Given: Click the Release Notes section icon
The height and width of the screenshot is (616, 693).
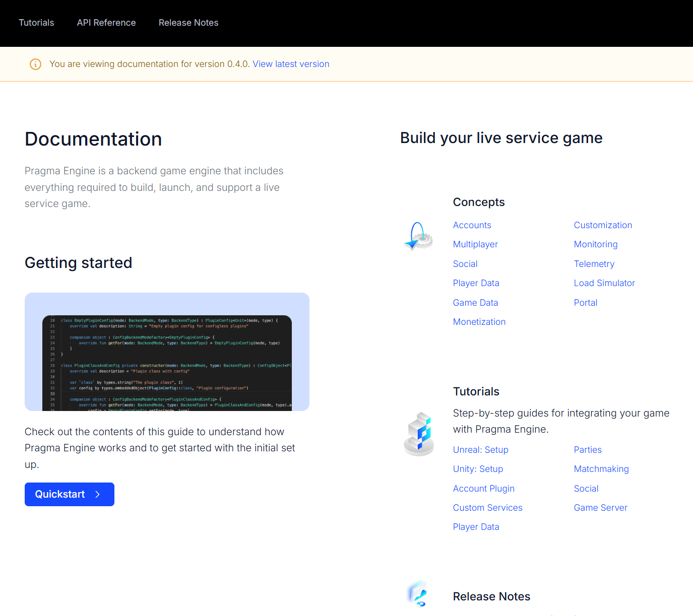Looking at the screenshot, I should pyautogui.click(x=418, y=594).
